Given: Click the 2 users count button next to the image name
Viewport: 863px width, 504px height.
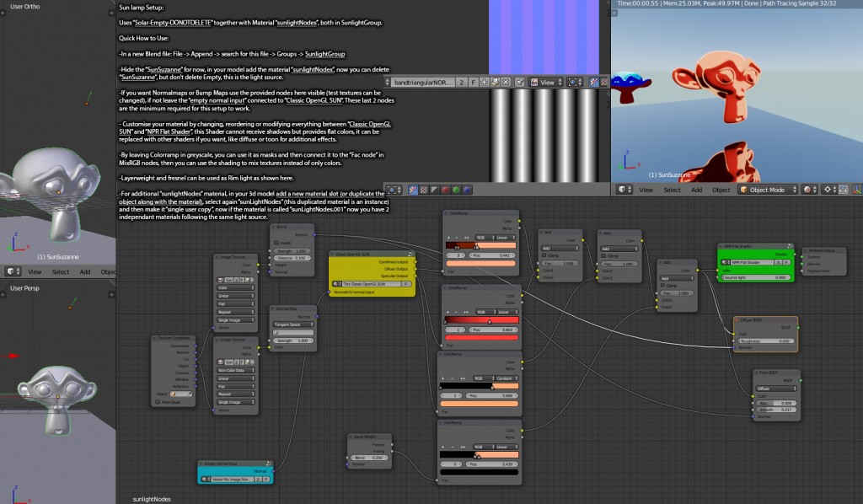Looking at the screenshot, I should [463, 82].
